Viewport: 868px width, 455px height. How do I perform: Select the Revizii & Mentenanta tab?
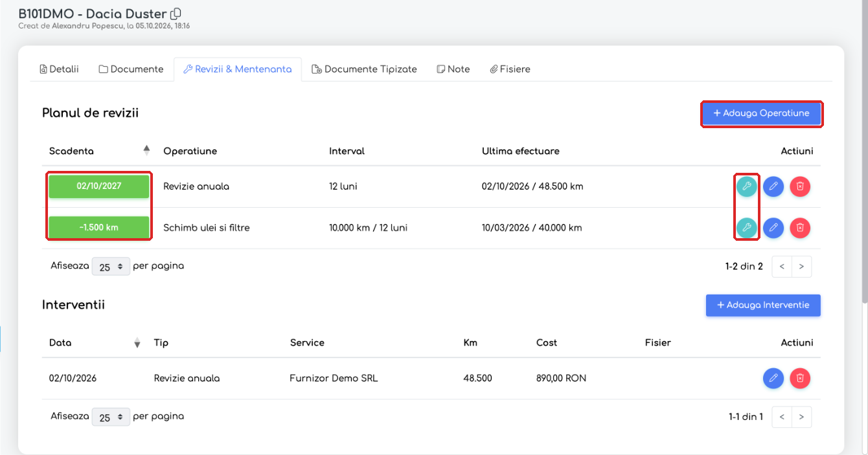[237, 69]
